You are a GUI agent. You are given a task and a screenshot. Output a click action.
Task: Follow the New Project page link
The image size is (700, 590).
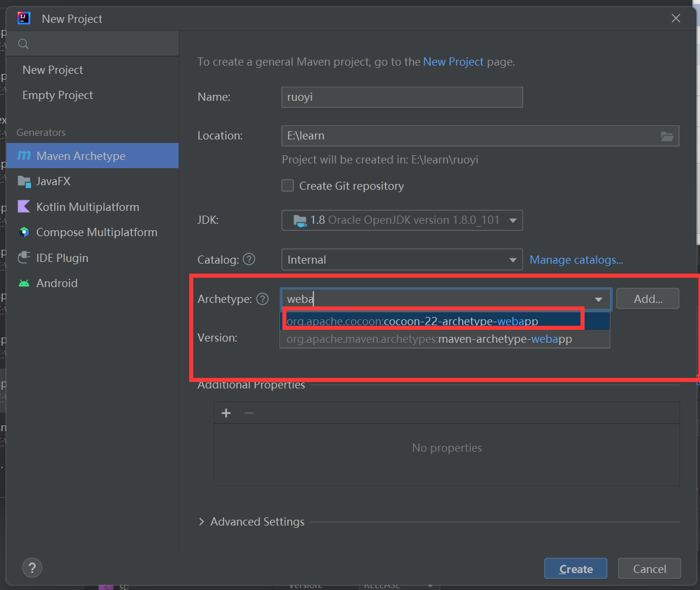(453, 62)
